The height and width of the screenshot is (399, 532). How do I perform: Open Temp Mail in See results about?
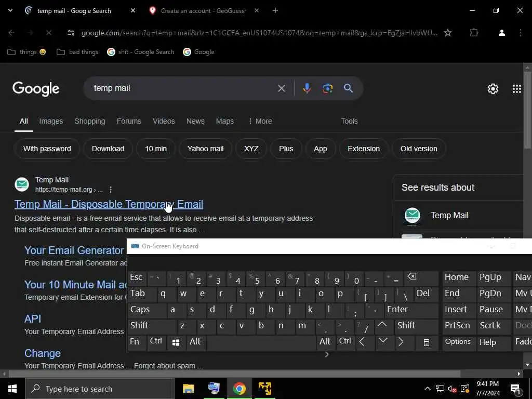459,216
